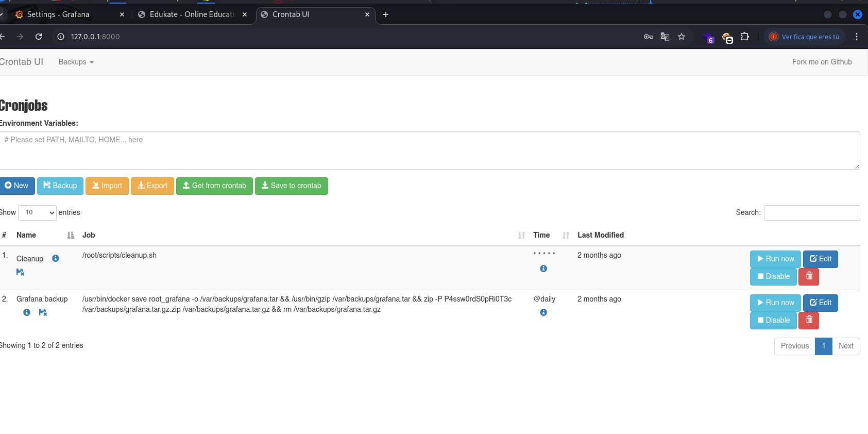This screenshot has width=868, height=434.
Task: Disable the Cleanup cron job
Action: click(x=773, y=276)
